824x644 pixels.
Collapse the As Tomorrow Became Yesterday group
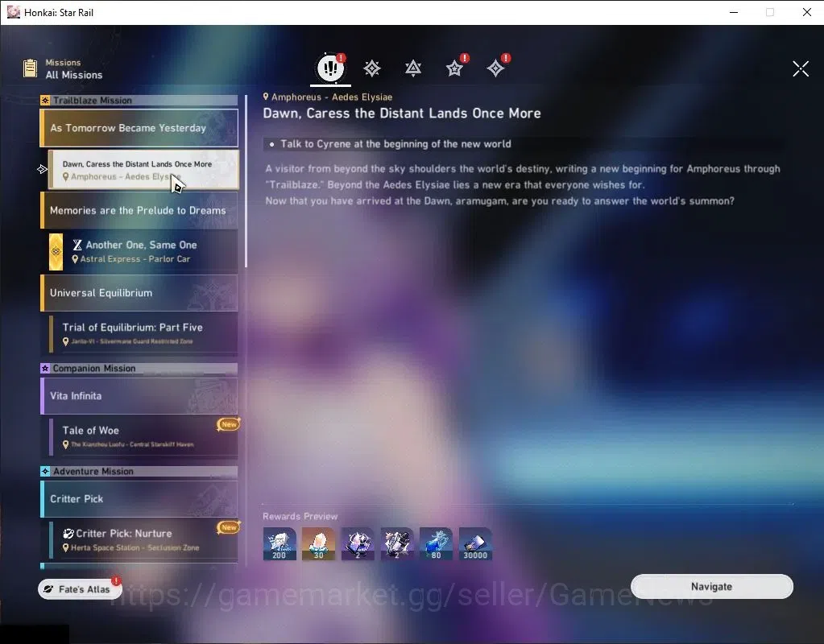[x=139, y=128]
